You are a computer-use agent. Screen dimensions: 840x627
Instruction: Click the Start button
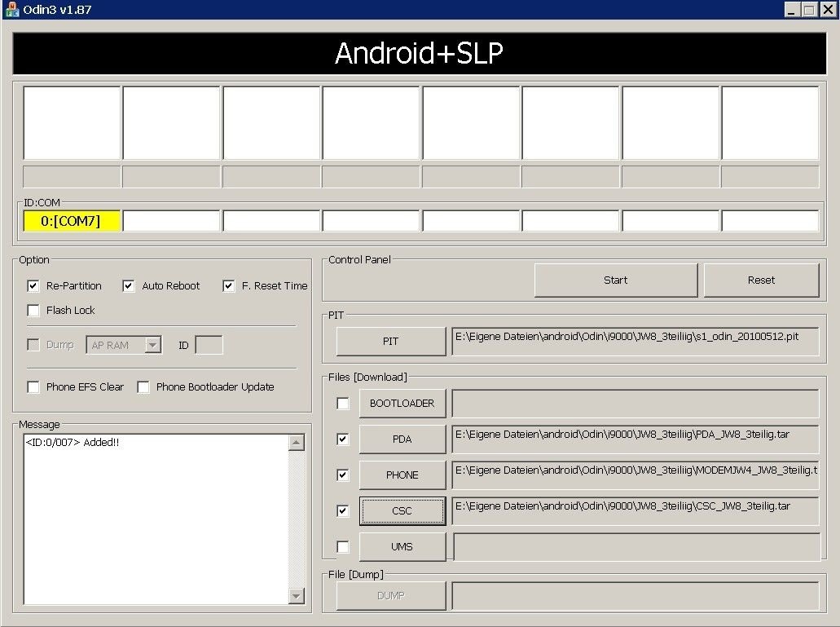pos(616,280)
